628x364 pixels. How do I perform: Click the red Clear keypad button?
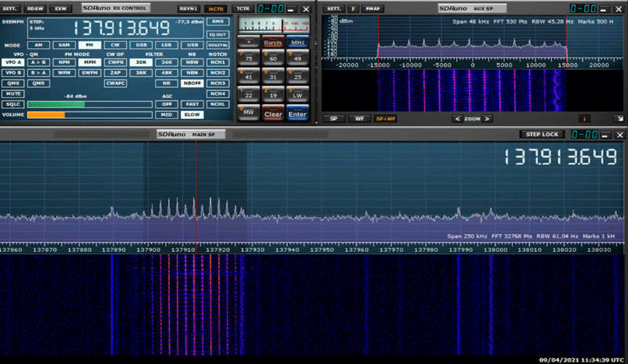pyautogui.click(x=273, y=113)
